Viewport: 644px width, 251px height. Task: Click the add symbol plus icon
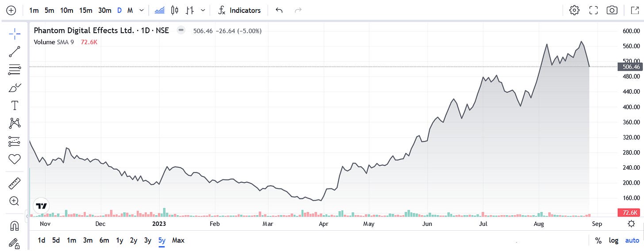(11, 10)
